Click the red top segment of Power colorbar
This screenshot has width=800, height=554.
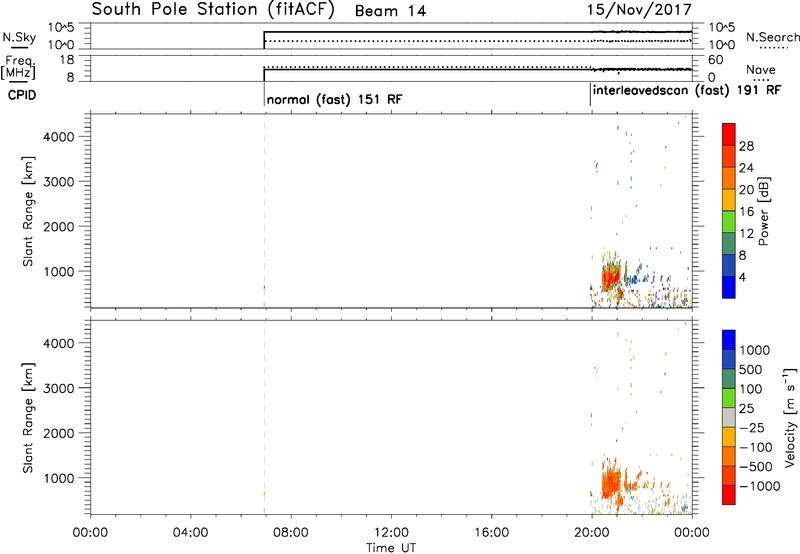(729, 134)
